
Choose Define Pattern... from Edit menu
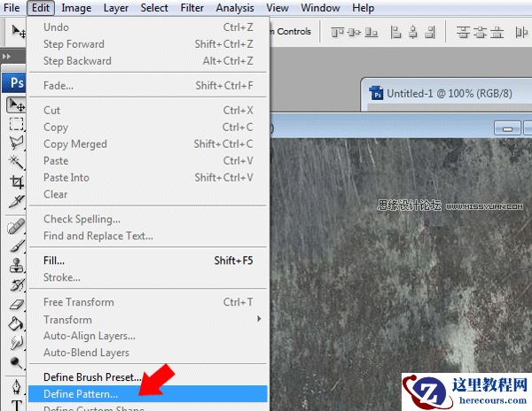[x=148, y=393]
